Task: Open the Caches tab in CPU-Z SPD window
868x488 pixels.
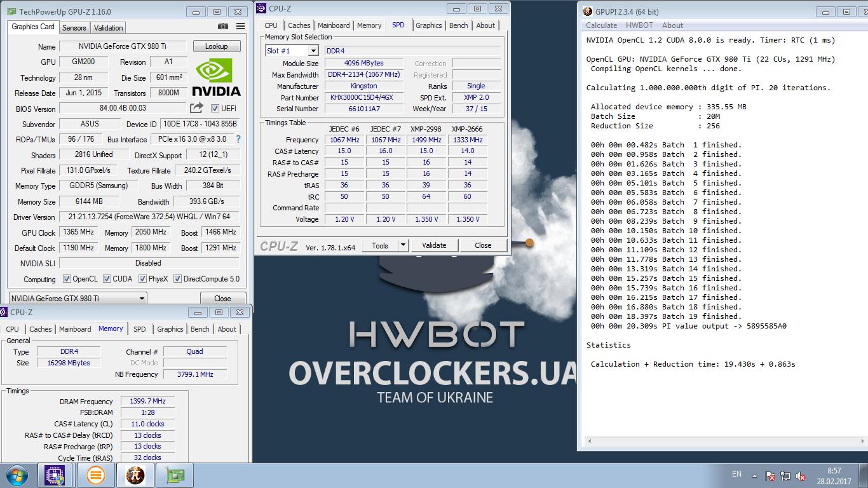Action: click(x=299, y=25)
